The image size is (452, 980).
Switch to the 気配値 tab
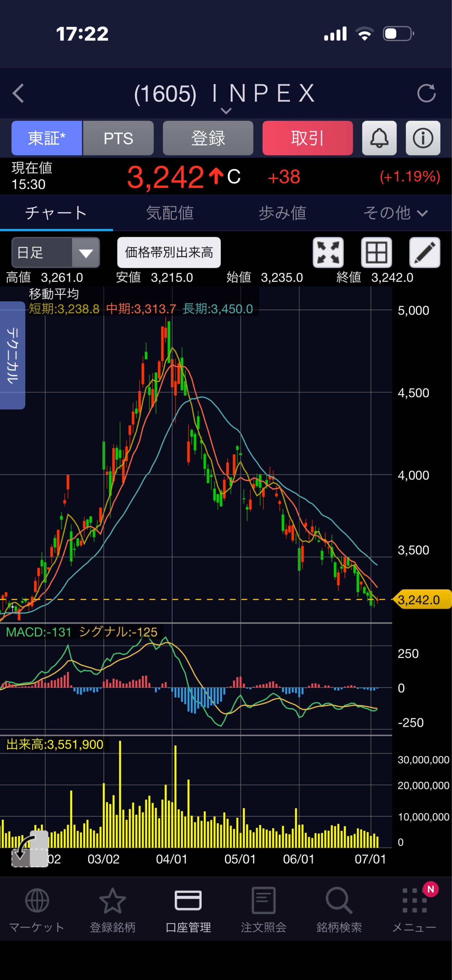coord(170,213)
